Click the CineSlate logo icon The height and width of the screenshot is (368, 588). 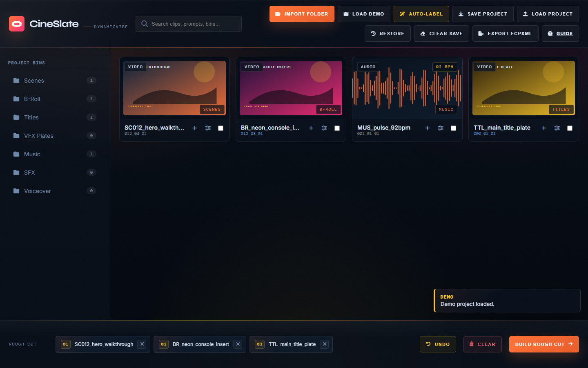pyautogui.click(x=17, y=24)
